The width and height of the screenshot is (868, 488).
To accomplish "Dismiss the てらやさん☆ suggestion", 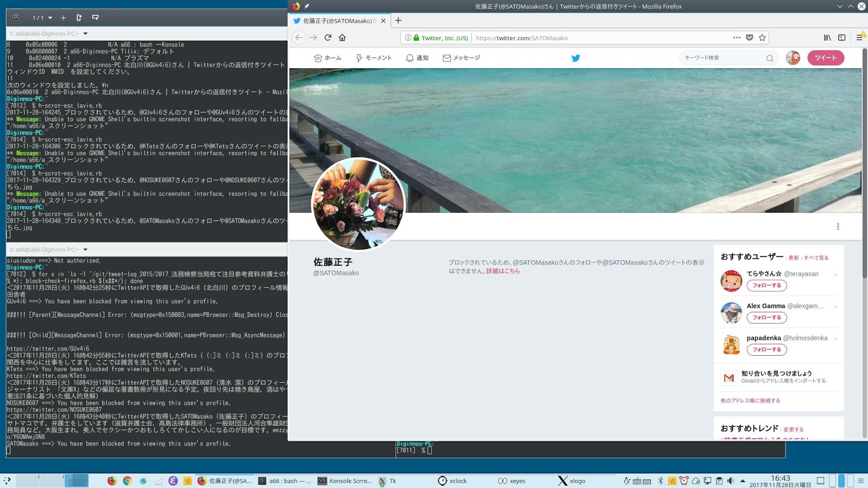I will pos(835,275).
